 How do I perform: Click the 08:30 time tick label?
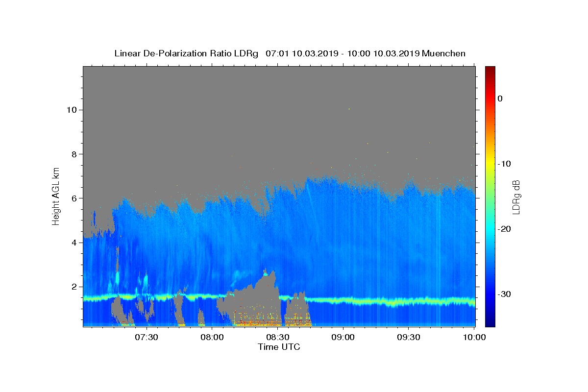coord(278,337)
